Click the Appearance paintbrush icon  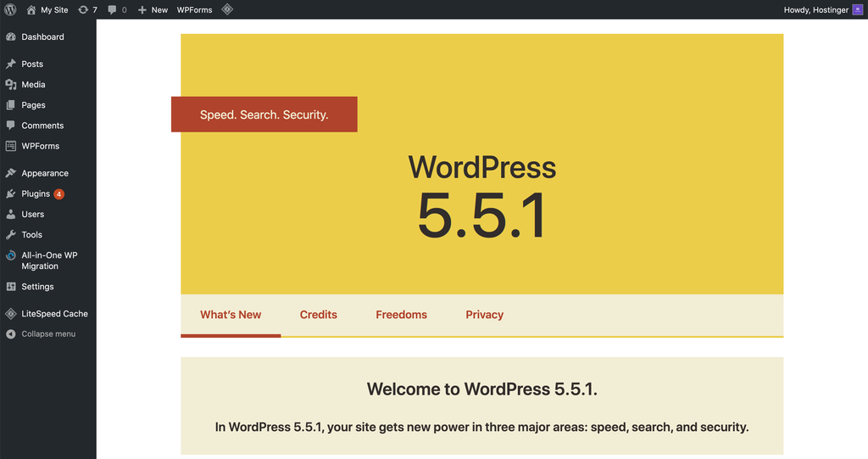[10, 173]
